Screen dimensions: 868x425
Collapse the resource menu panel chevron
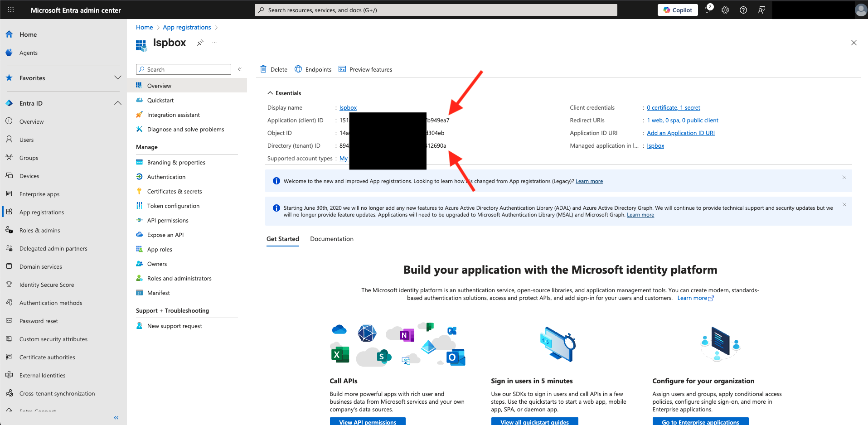click(x=240, y=69)
